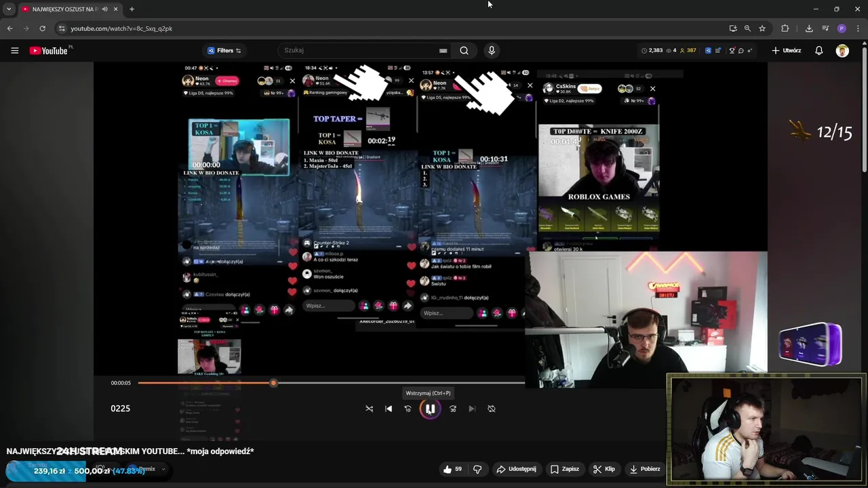Open the browser extensions puzzle menu
Screen dimensions: 868x488
[x=785, y=28]
